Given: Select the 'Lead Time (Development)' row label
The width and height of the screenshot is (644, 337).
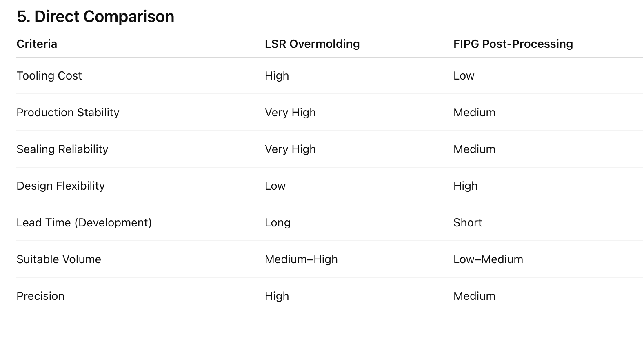Looking at the screenshot, I should point(84,223).
